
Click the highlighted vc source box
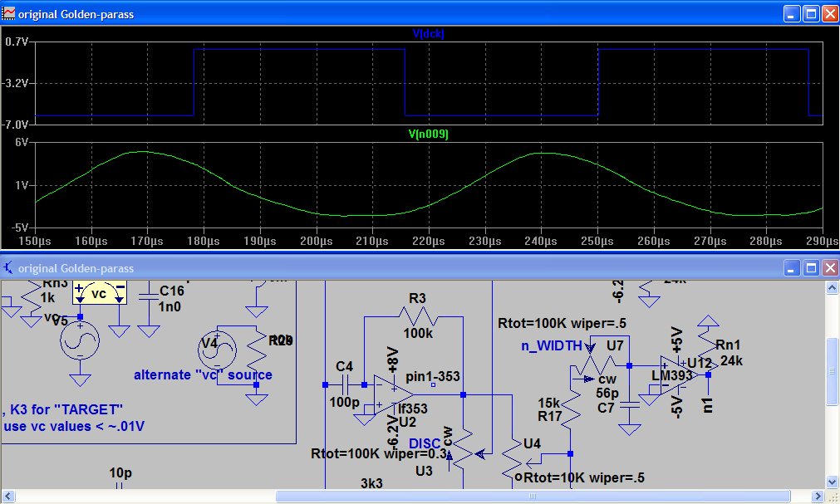coord(98,292)
